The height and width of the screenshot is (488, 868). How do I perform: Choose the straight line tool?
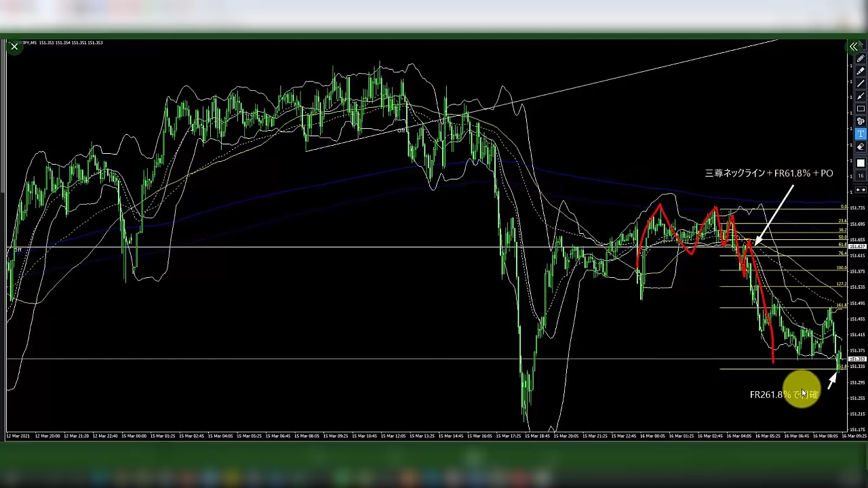tap(861, 83)
